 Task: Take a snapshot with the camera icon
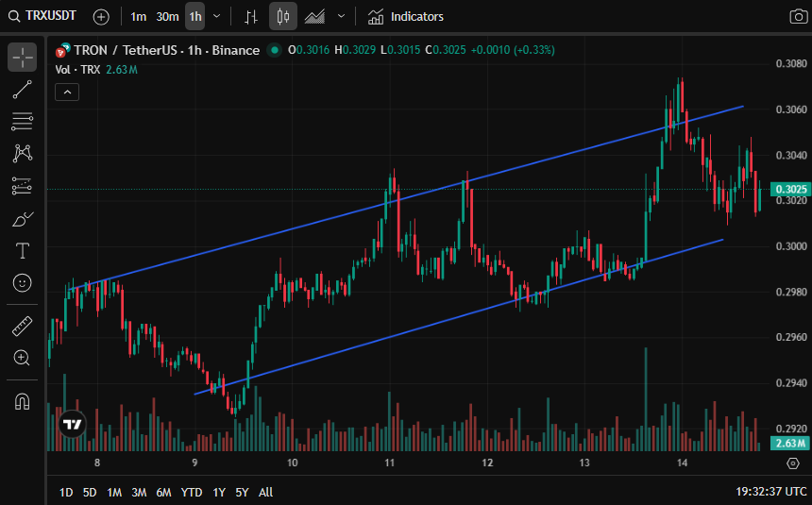[798, 17]
